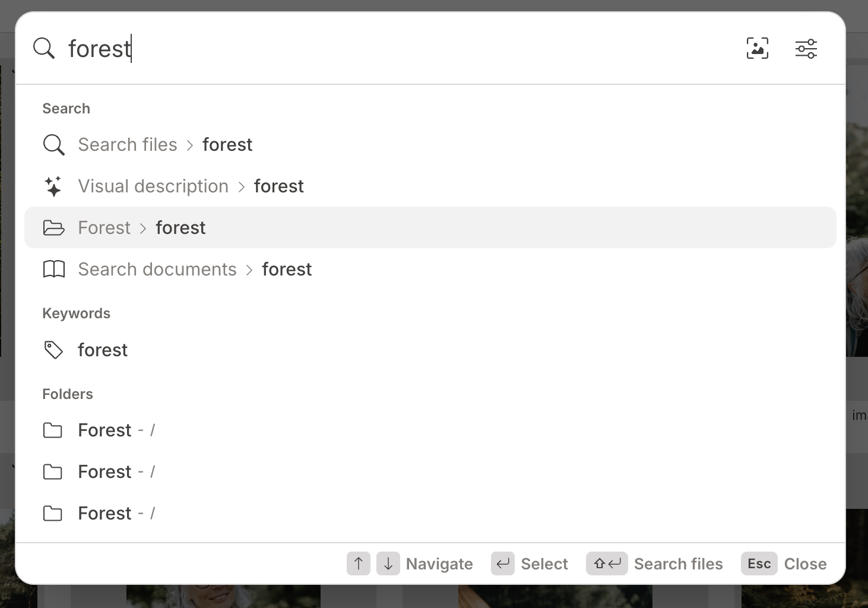Choose Search files > forest result
Screen dimensions: 868x608
[430, 145]
